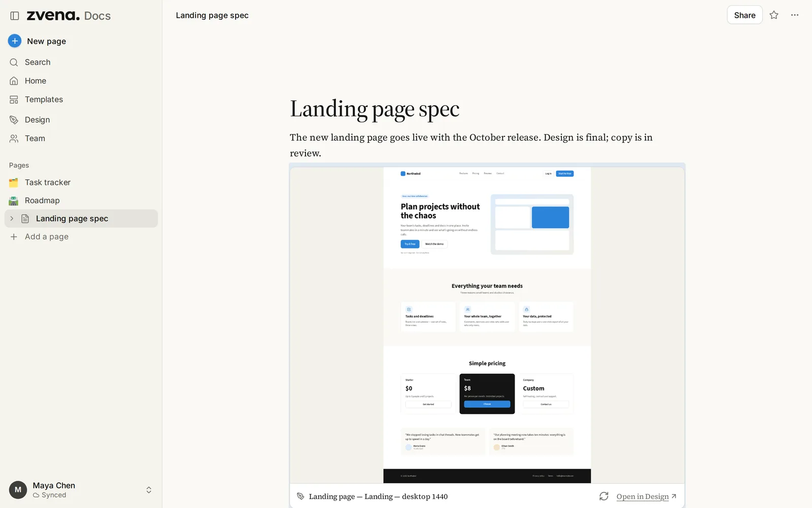Open the Roadmap page

pos(81,201)
